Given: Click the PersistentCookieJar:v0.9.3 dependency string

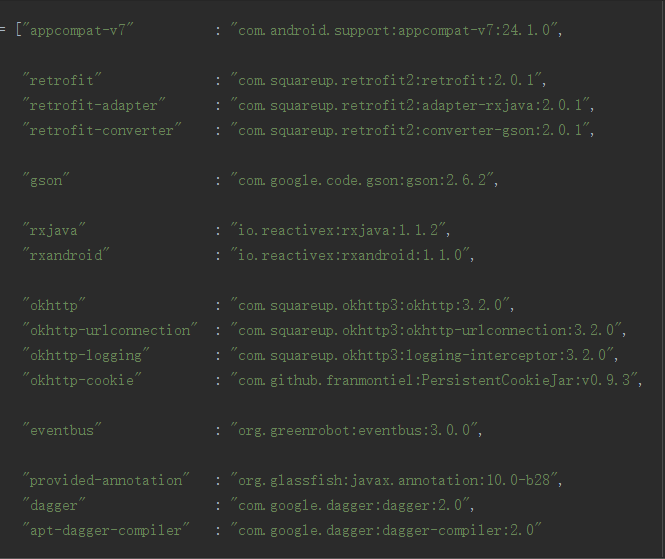Looking at the screenshot, I should 436,380.
